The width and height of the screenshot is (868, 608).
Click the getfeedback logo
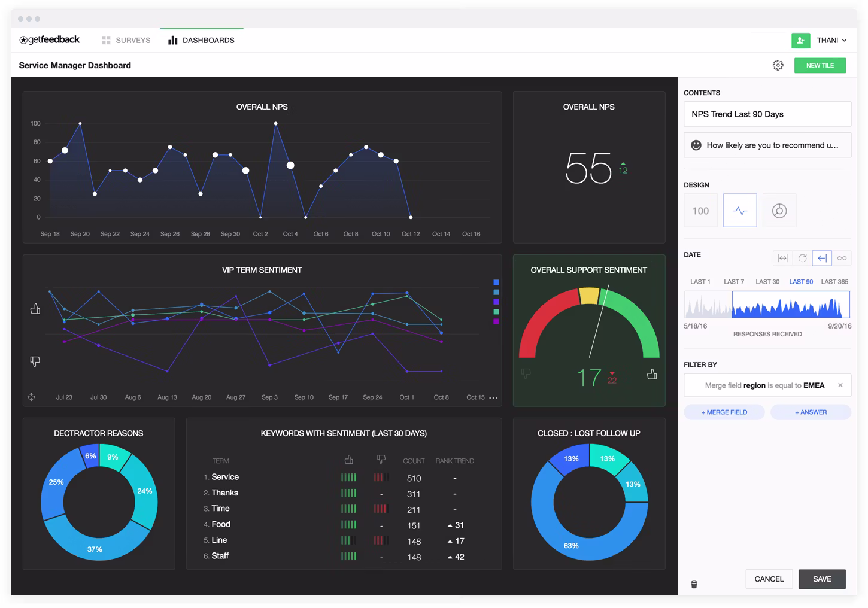click(49, 40)
